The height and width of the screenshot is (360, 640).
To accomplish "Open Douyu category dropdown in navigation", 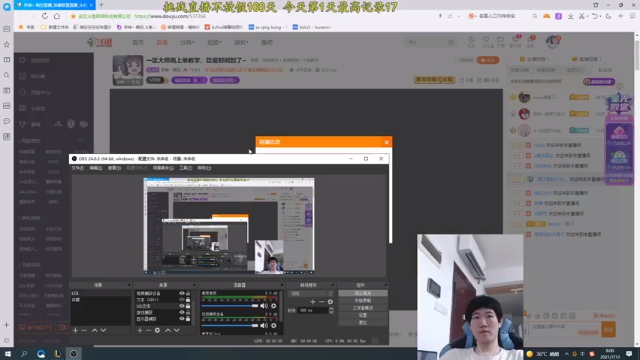I will pos(187,42).
